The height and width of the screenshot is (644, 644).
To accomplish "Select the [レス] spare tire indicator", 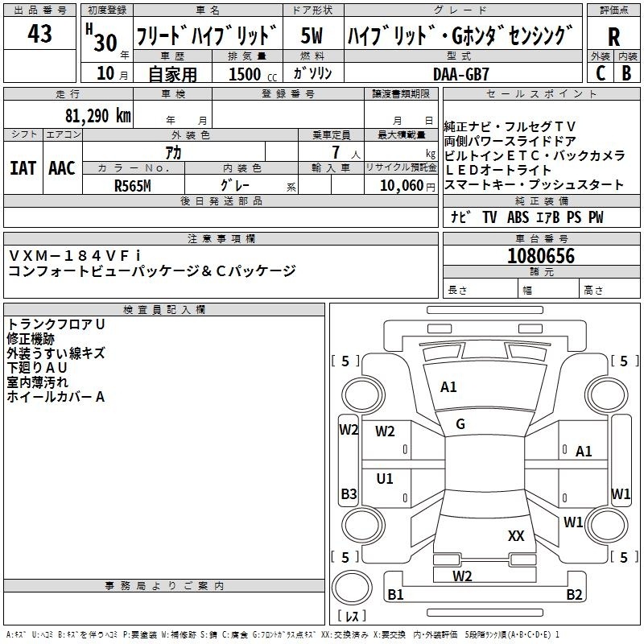I will point(353,617).
